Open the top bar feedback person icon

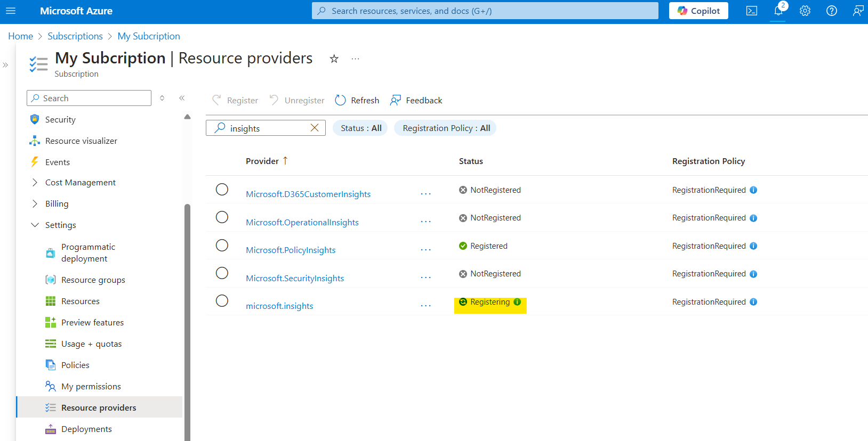click(x=858, y=11)
